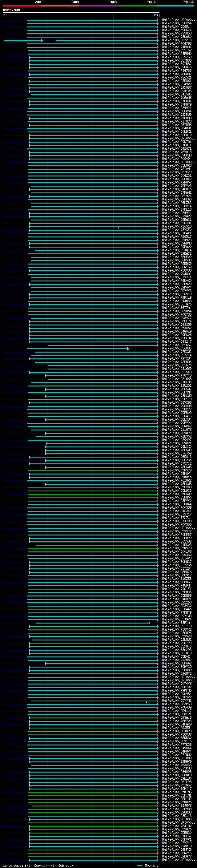
Task: Select hit label UniRef100_Q41595
Action: point(177,94)
